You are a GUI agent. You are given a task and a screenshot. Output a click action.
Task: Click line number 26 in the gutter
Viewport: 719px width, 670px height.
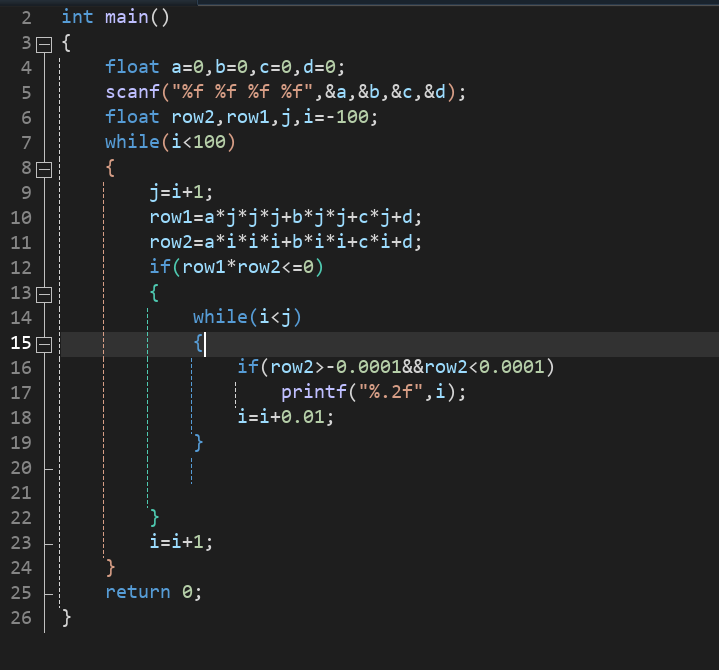21,618
